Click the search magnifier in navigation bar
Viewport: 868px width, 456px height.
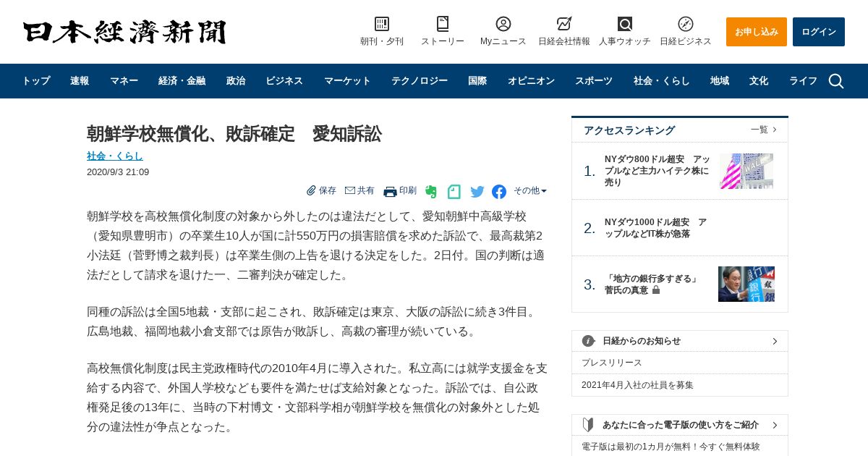click(836, 81)
